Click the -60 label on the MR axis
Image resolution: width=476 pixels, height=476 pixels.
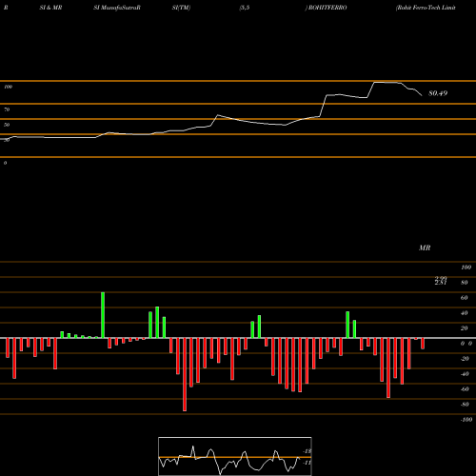465,389
